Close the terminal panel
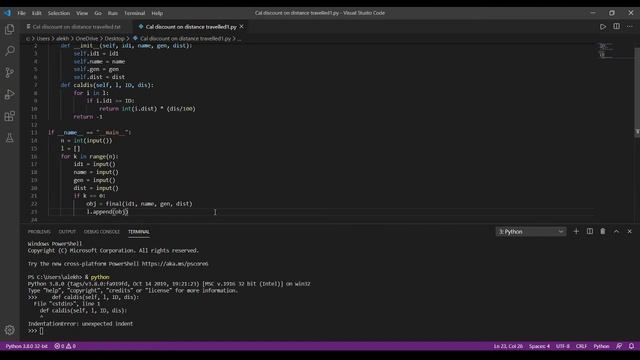 click(x=629, y=231)
